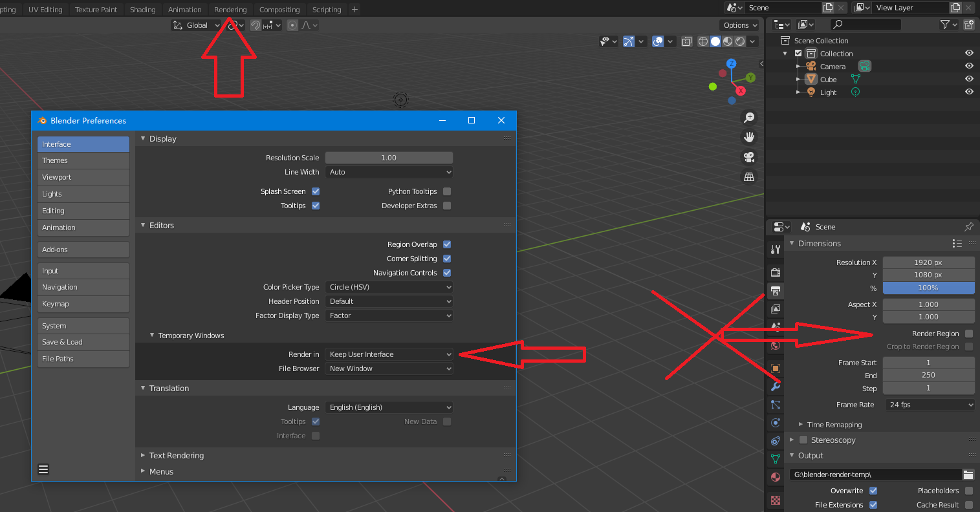Click the Preferences hamburger menu icon
Viewport: 980px width, 512px height.
[x=43, y=469]
